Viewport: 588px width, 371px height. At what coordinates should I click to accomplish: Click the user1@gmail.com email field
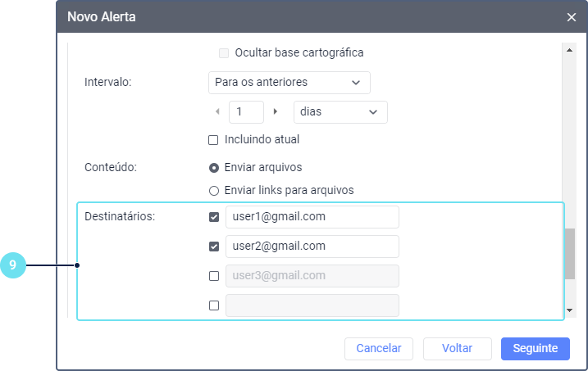pos(312,217)
